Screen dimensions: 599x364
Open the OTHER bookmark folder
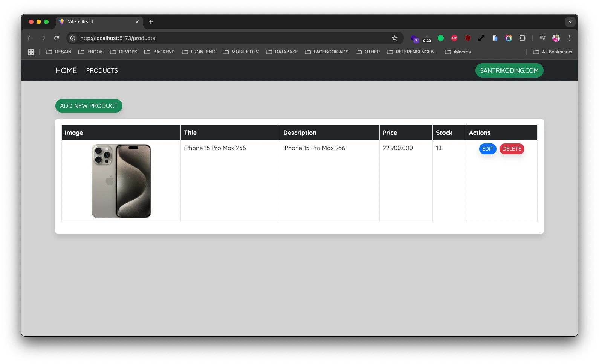click(368, 52)
